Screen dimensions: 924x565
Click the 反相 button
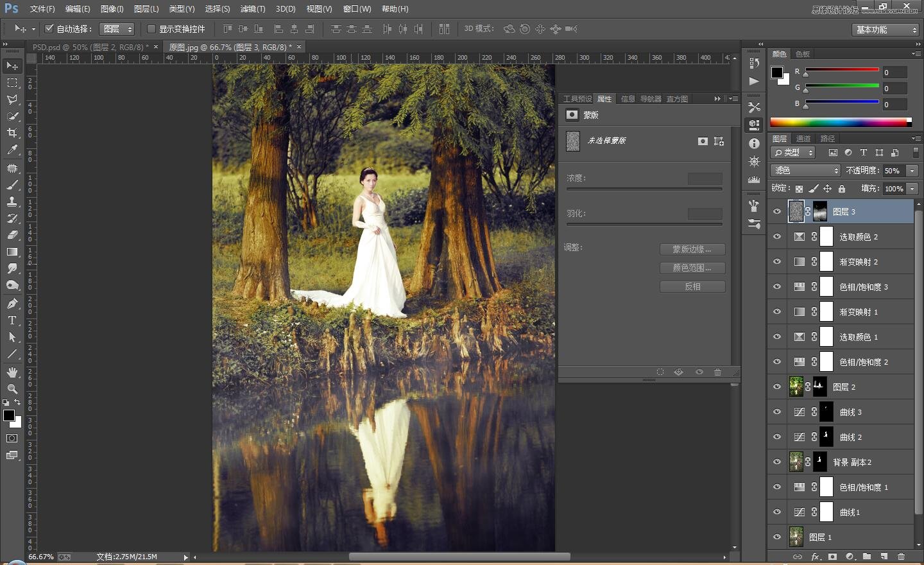click(692, 286)
